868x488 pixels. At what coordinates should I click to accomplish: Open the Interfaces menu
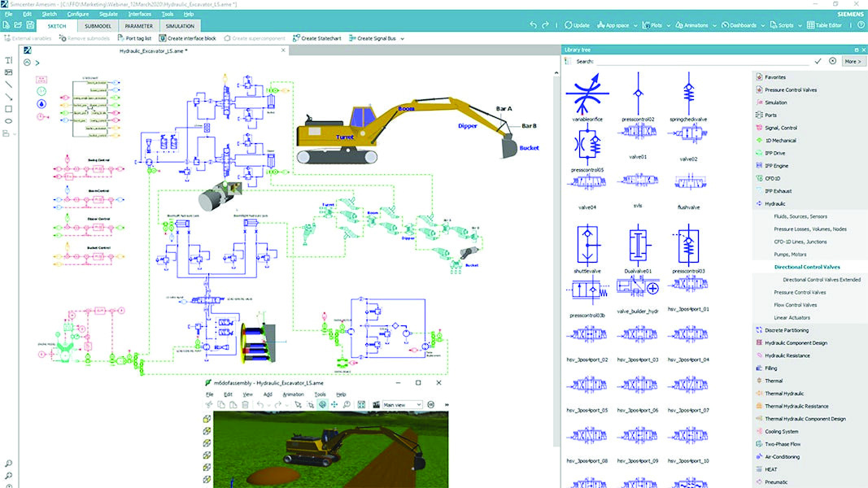tap(139, 14)
